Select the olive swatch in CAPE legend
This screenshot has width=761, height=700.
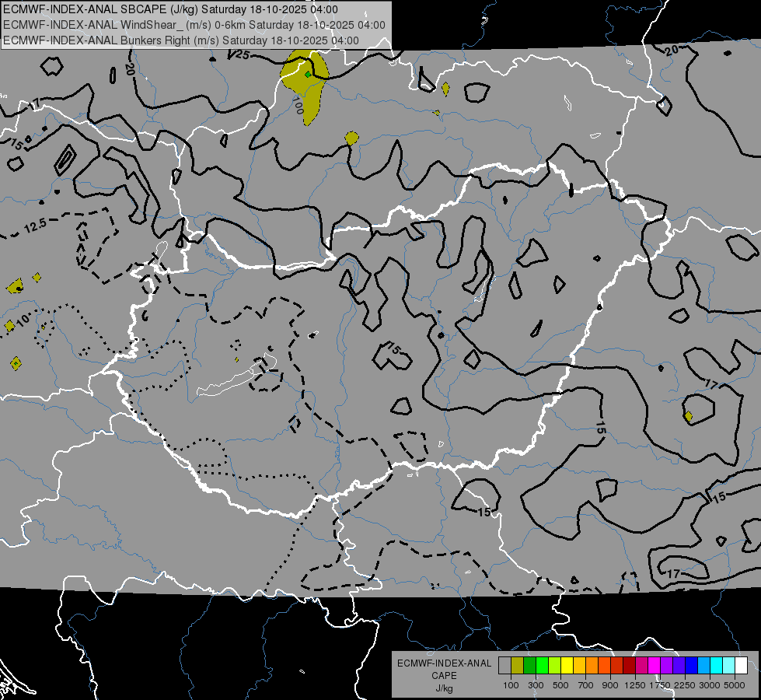[518, 665]
